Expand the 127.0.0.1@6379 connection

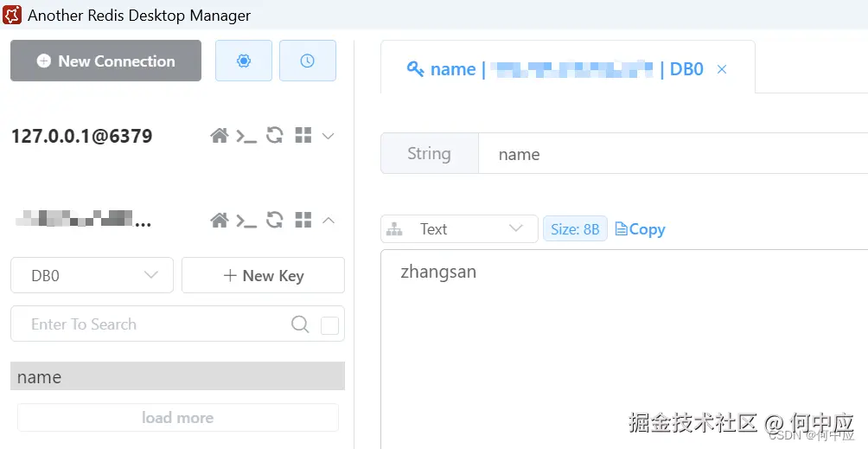[x=329, y=136]
